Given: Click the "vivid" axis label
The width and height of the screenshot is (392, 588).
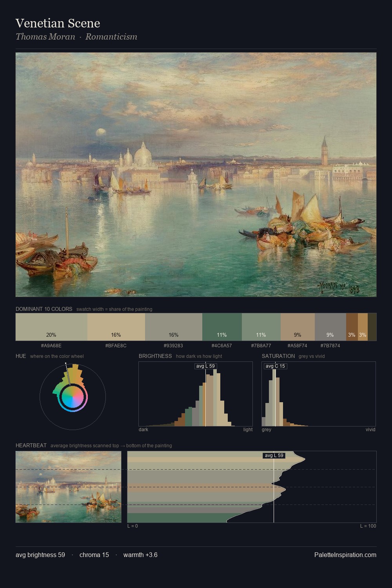Looking at the screenshot, I should tap(370, 430).
